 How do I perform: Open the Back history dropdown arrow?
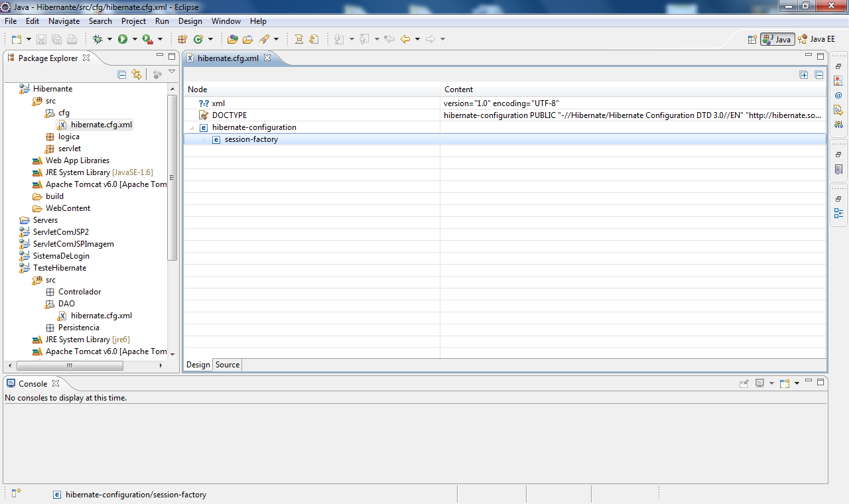click(x=417, y=39)
